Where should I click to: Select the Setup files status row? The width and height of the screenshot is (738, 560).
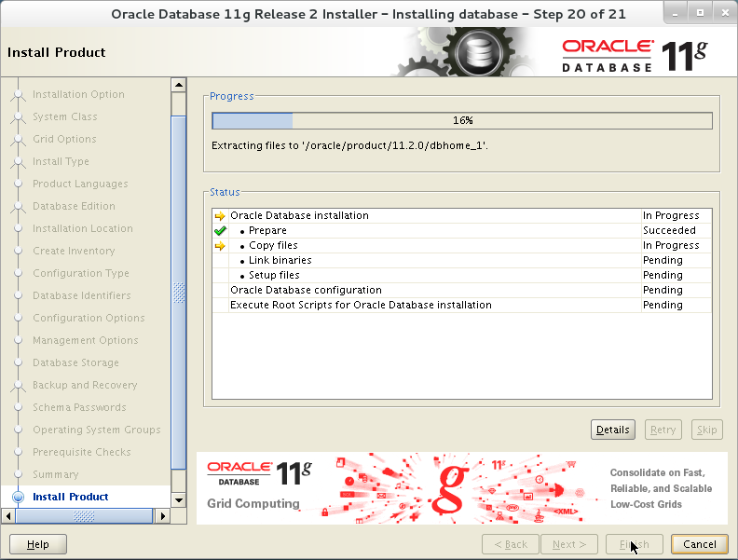(462, 275)
